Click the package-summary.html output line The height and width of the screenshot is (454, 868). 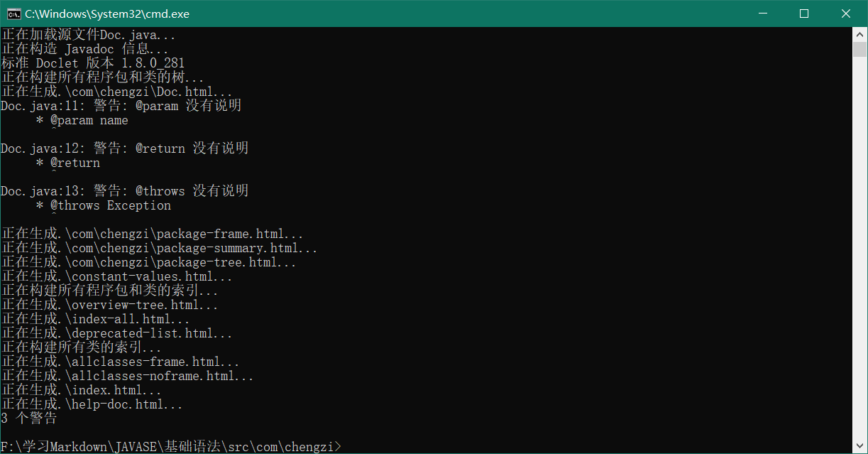159,248
